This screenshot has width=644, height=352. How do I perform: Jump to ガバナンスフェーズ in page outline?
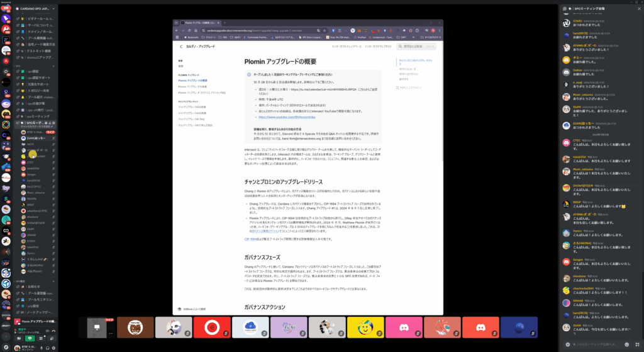pos(408,69)
